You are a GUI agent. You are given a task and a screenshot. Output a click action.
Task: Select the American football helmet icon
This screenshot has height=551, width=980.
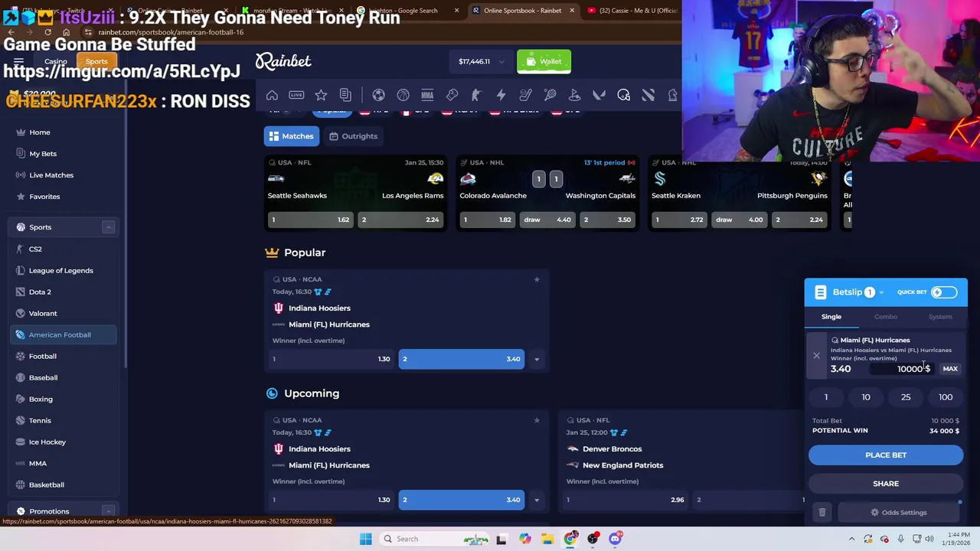coord(623,95)
